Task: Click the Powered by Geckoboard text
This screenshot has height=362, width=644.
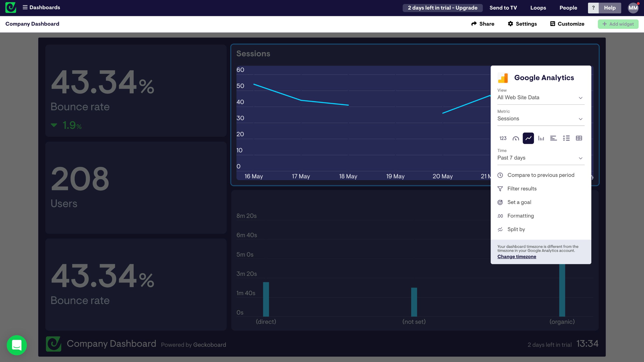Action: pos(194,345)
